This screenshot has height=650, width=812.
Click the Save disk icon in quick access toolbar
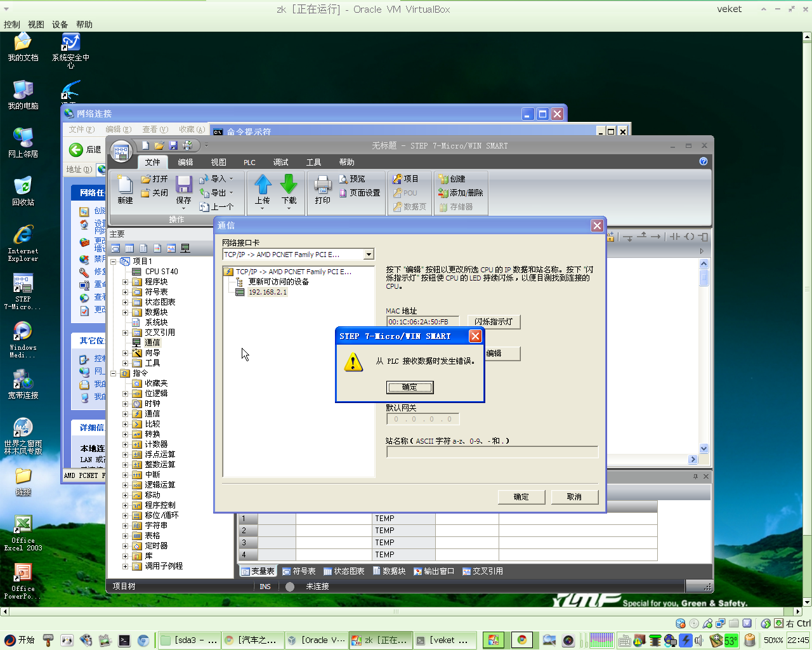[x=173, y=146]
